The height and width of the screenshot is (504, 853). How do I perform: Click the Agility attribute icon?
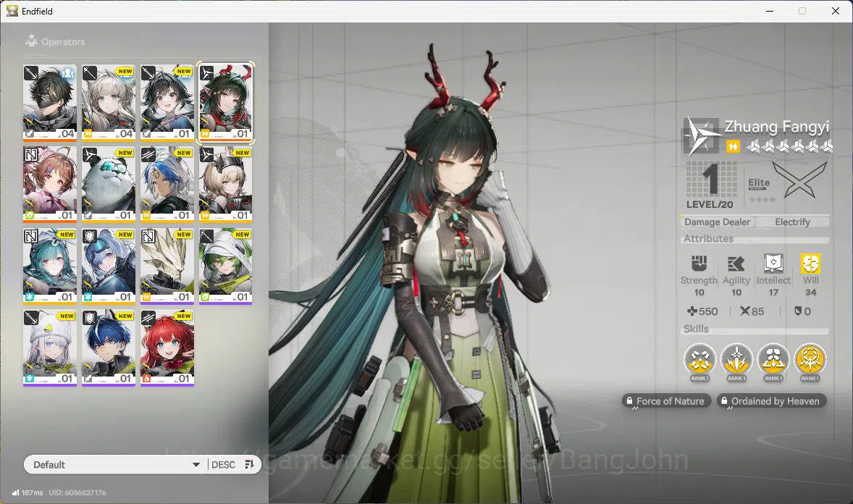tap(736, 264)
